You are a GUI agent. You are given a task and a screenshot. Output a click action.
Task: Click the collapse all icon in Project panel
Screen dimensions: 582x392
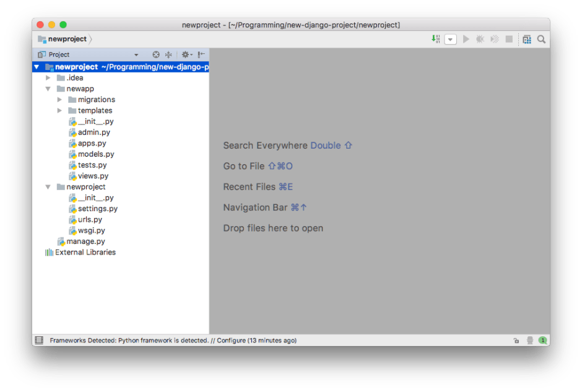[168, 54]
